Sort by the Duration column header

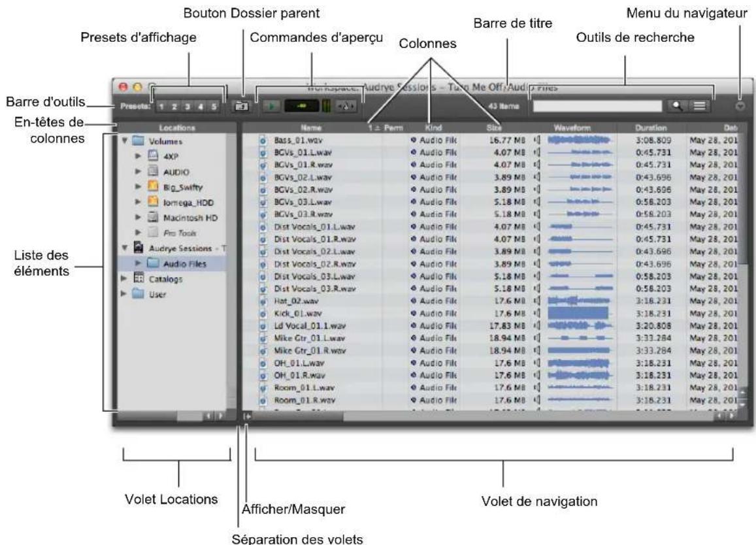(651, 128)
